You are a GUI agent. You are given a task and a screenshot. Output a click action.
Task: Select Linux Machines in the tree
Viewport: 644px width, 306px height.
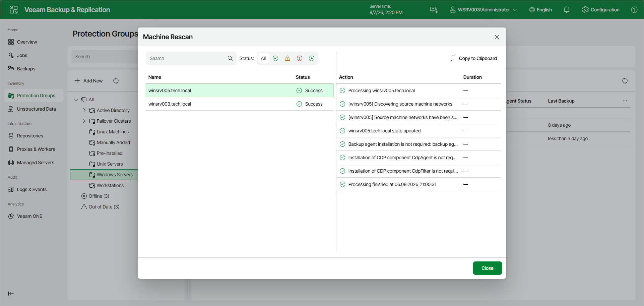pyautogui.click(x=113, y=132)
